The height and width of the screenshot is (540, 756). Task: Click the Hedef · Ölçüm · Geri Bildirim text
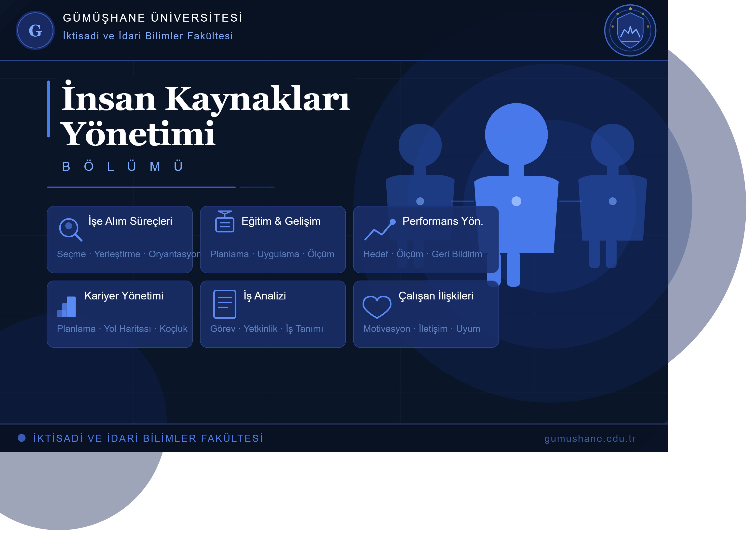coord(422,254)
